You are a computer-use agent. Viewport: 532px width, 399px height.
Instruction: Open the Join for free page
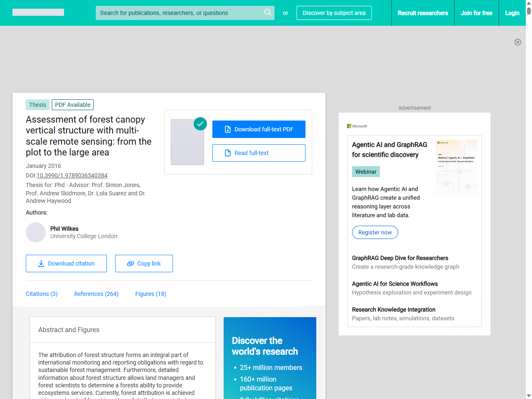pyautogui.click(x=476, y=13)
